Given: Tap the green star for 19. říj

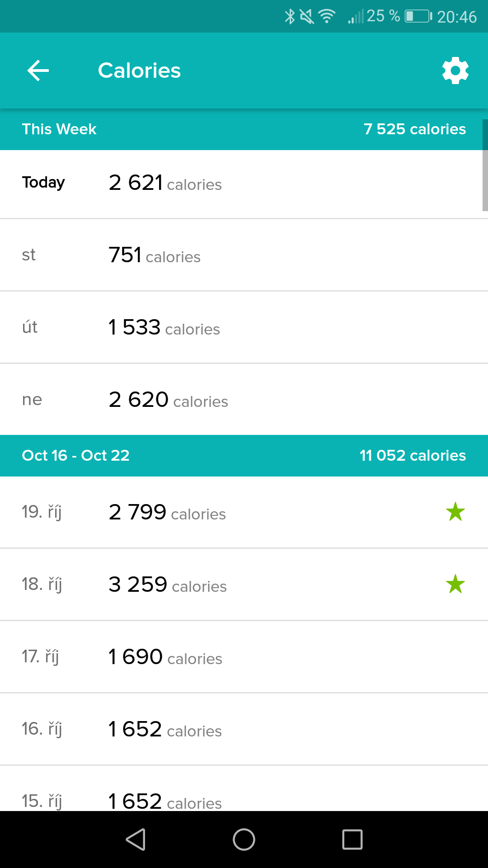Looking at the screenshot, I should point(455,512).
